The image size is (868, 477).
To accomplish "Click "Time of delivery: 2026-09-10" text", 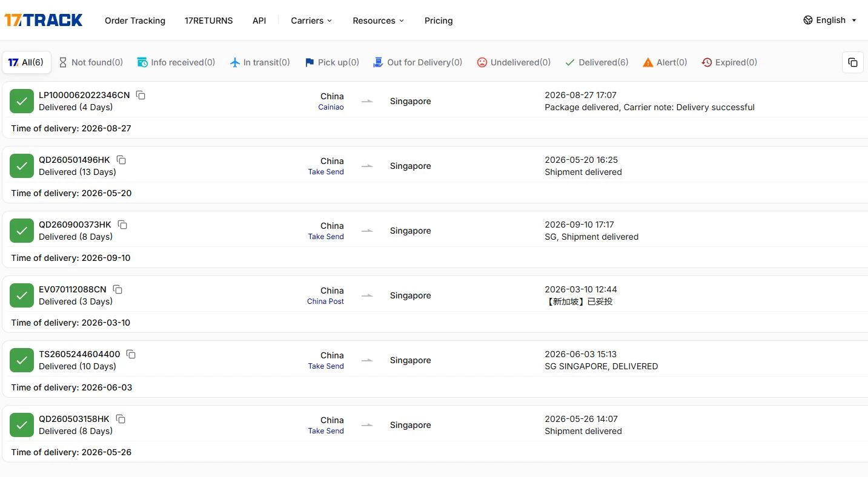I will click(x=71, y=258).
